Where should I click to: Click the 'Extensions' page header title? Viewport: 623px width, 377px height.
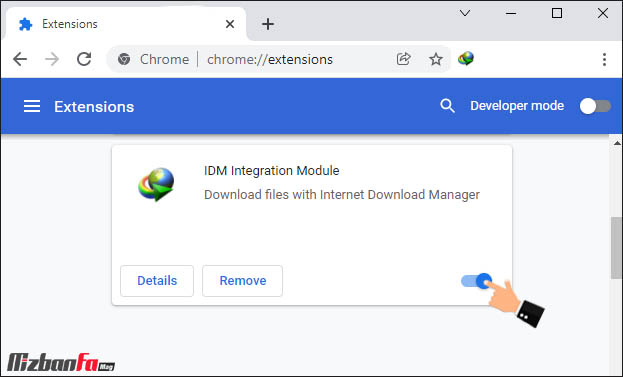click(94, 107)
